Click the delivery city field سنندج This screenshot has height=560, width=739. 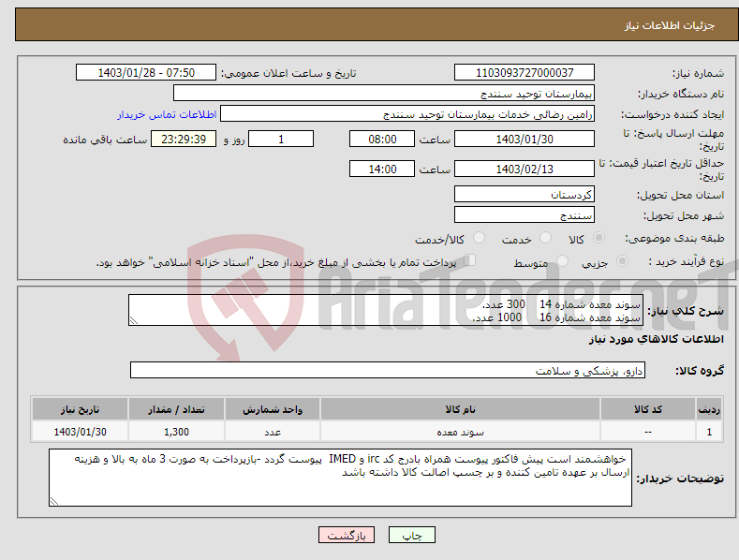(525, 215)
